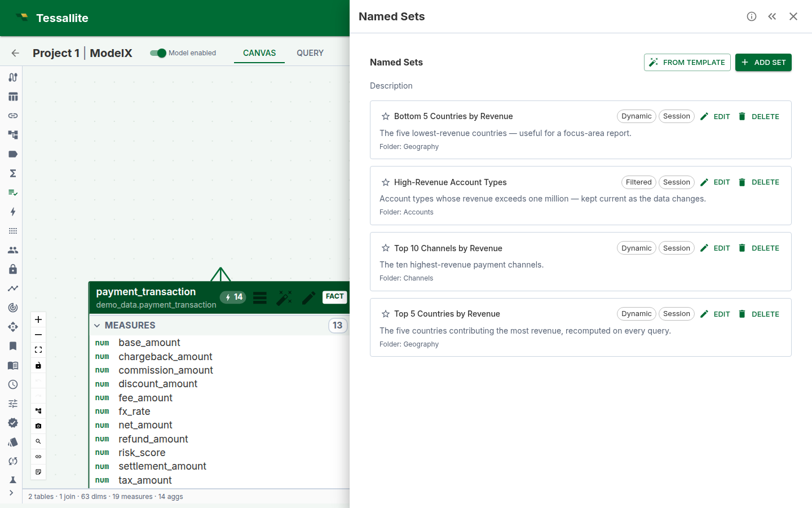This screenshot has width=812, height=508.
Task: Star the Bottom 5 Countries by Revenue set
Action: pos(386,116)
